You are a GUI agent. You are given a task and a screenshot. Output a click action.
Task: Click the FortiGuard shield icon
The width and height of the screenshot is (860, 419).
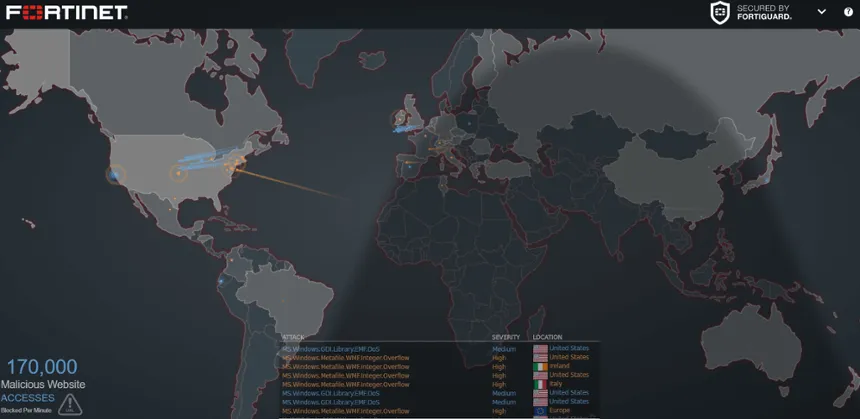point(720,13)
